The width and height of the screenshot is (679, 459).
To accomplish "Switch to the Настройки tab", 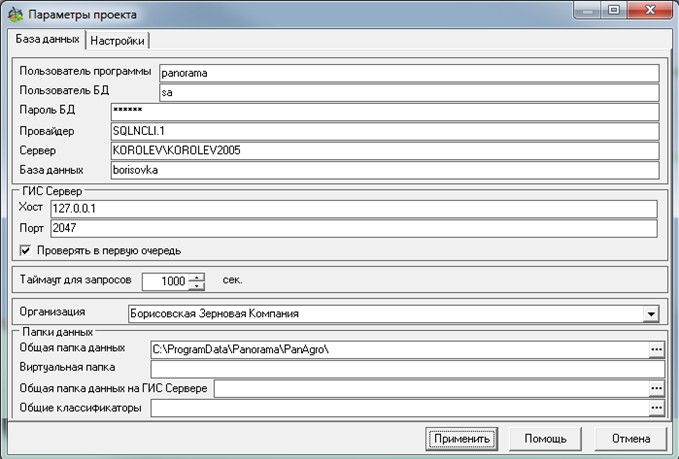I will click(x=119, y=41).
